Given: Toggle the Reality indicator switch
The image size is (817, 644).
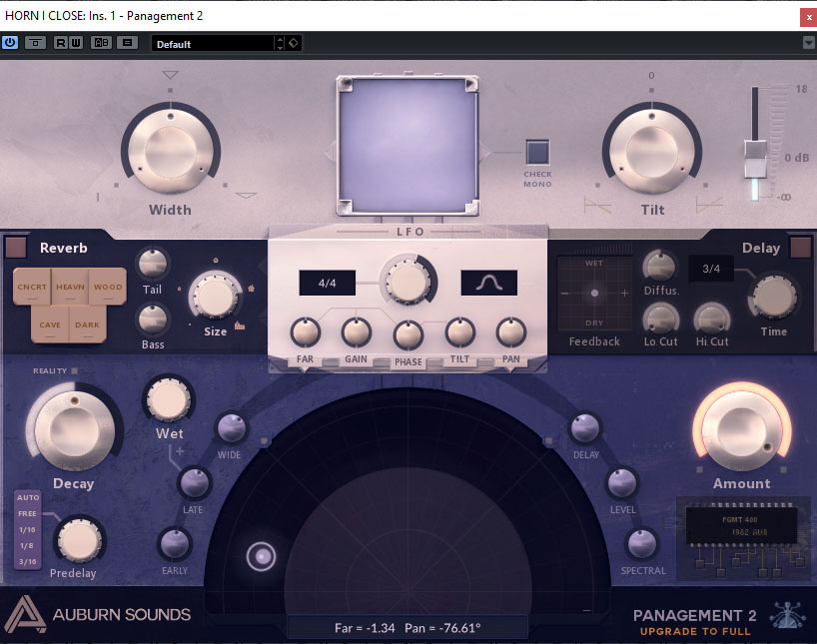Looking at the screenshot, I should tap(75, 371).
